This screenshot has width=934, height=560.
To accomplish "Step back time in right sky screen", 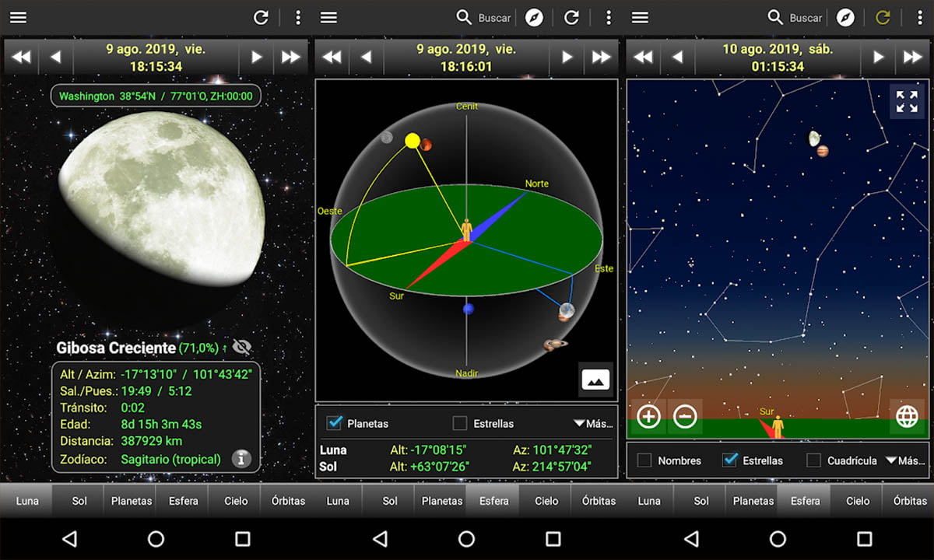I will click(x=677, y=57).
